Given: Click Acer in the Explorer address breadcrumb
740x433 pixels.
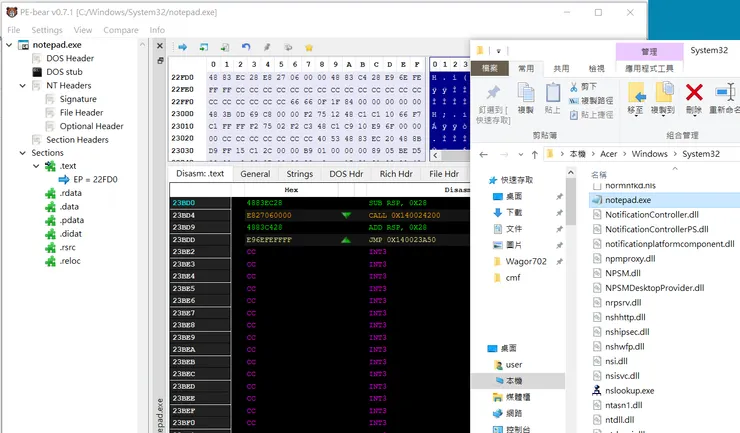Looking at the screenshot, I should (608, 154).
